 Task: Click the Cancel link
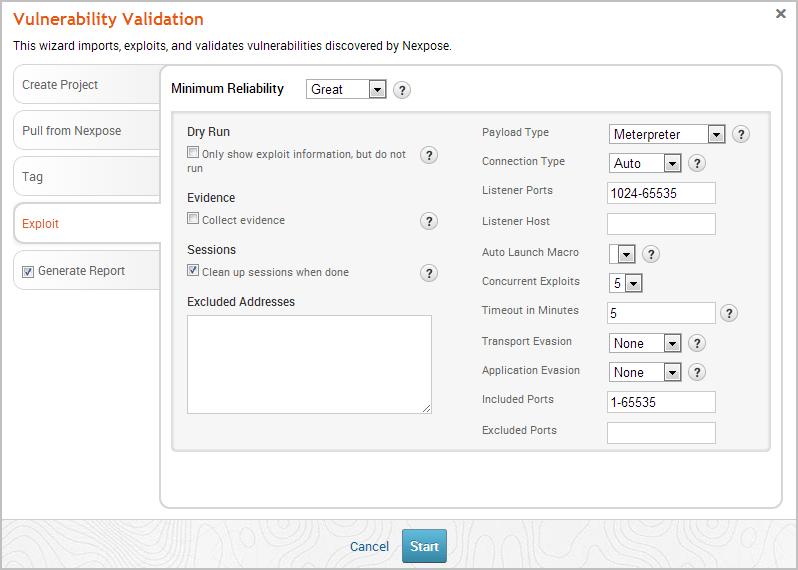(x=369, y=546)
